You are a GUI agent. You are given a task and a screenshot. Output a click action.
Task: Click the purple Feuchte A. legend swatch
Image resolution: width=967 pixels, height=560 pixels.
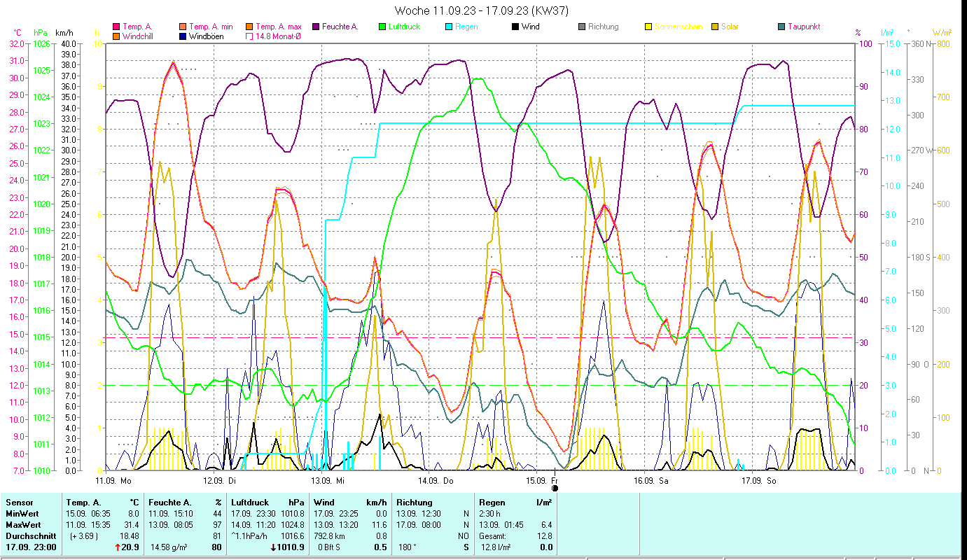coord(316,27)
